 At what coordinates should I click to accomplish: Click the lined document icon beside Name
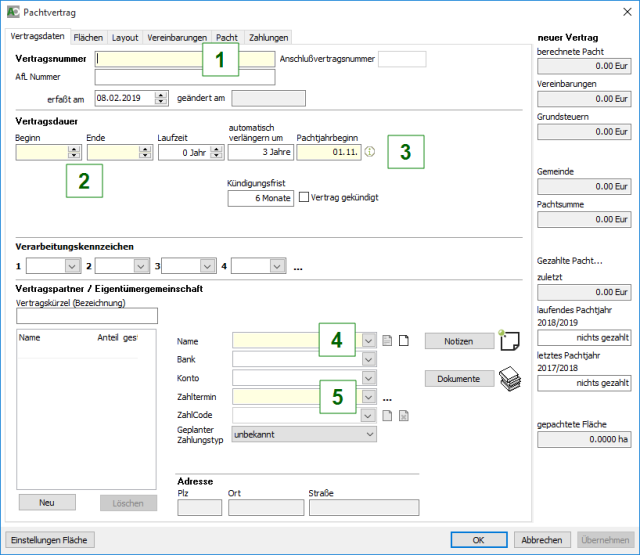coord(388,341)
